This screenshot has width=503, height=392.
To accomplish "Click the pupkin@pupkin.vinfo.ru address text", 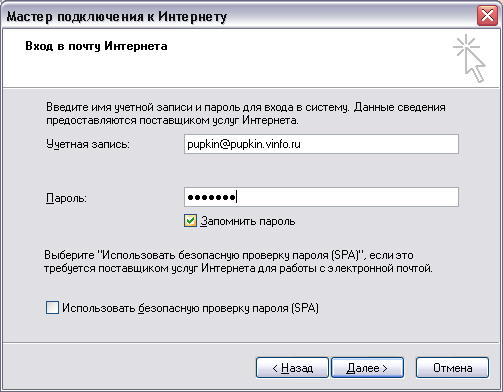I will [x=244, y=144].
